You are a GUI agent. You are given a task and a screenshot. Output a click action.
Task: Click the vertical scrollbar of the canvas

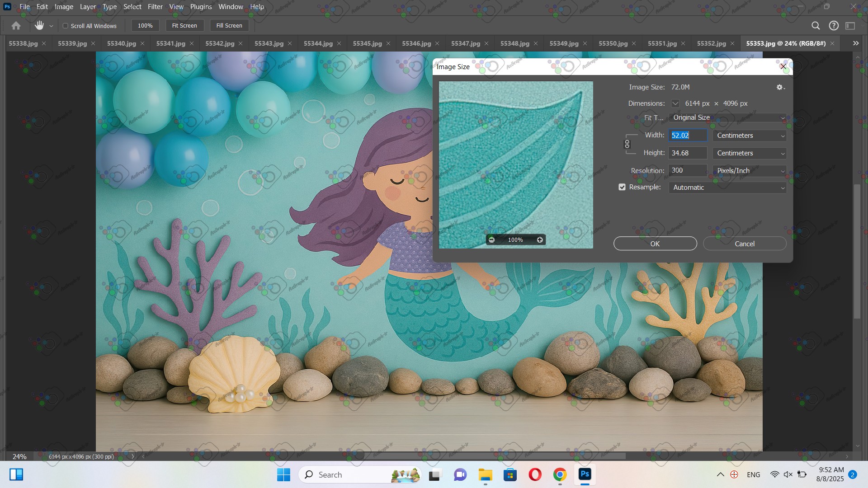click(857, 252)
